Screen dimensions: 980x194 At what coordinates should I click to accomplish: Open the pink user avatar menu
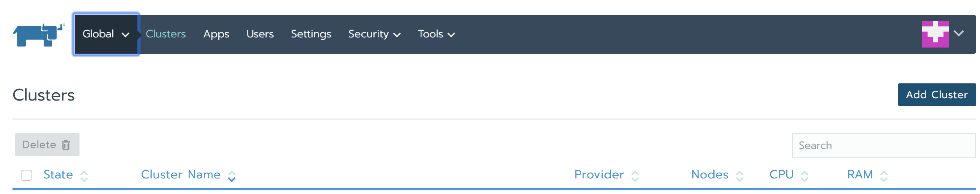pos(935,34)
